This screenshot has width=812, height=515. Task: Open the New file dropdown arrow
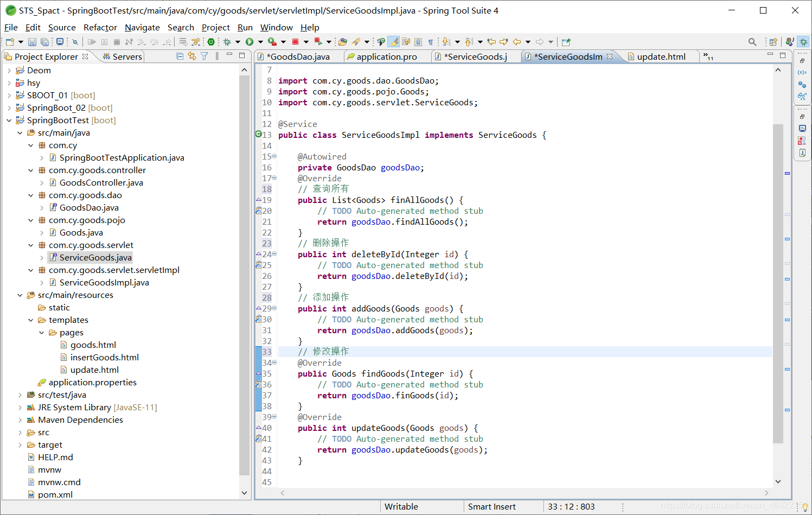[x=21, y=42]
